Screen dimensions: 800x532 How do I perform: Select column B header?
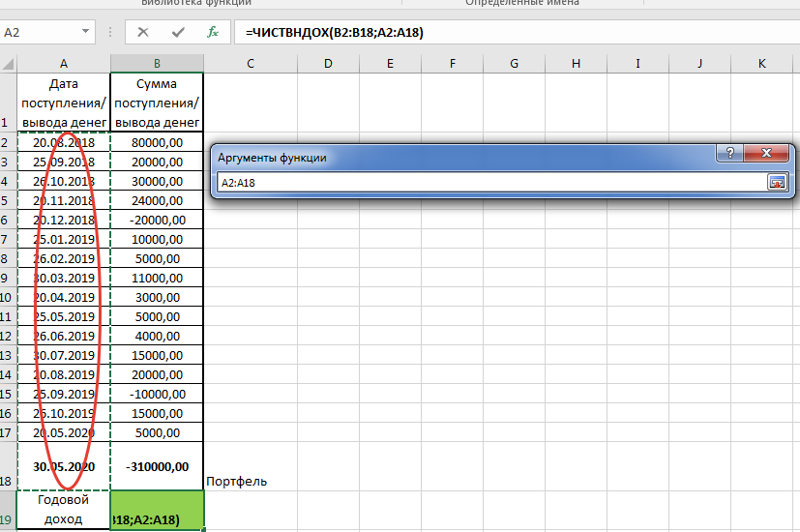coord(157,64)
